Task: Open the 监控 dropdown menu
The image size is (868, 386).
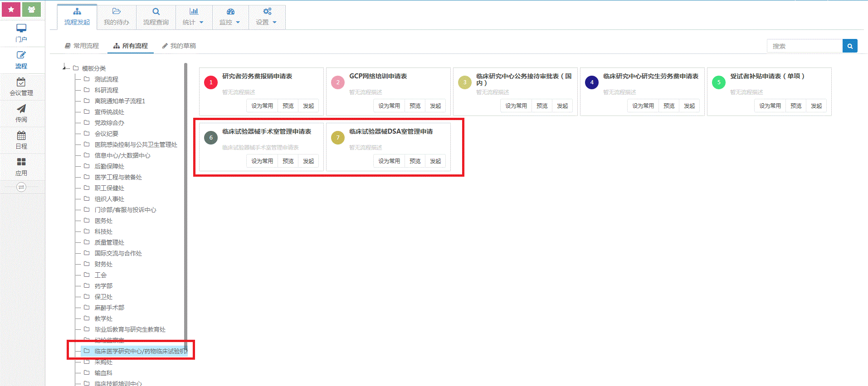Action: coord(230,17)
